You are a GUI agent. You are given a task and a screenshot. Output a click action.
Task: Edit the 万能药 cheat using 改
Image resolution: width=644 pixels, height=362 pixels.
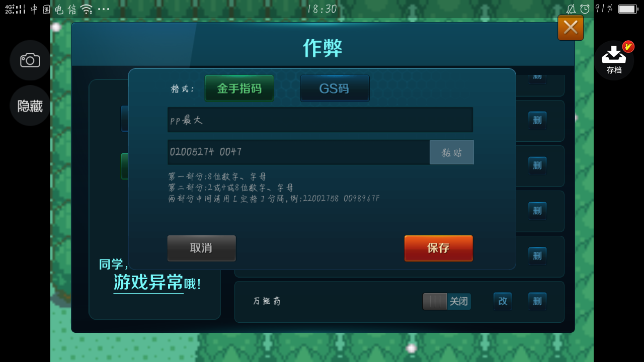[x=503, y=301]
